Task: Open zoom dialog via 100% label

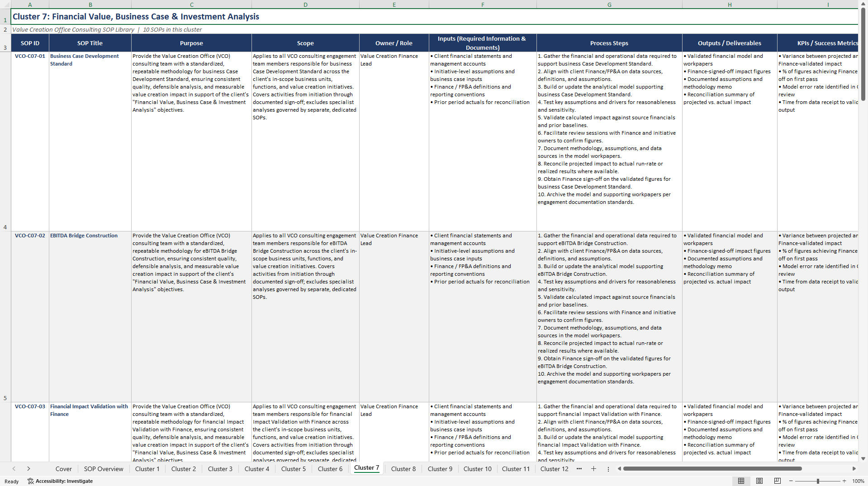Action: pos(858,481)
